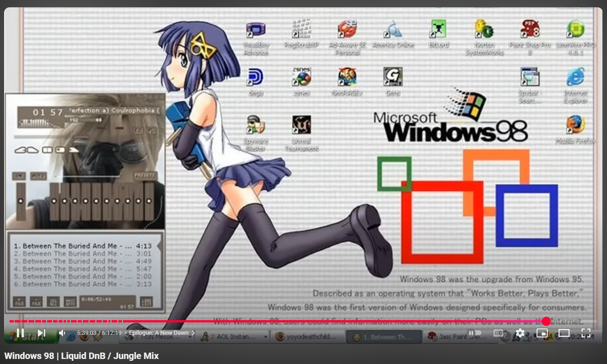Skip to the next video
The image size is (607, 364).
click(x=42, y=333)
